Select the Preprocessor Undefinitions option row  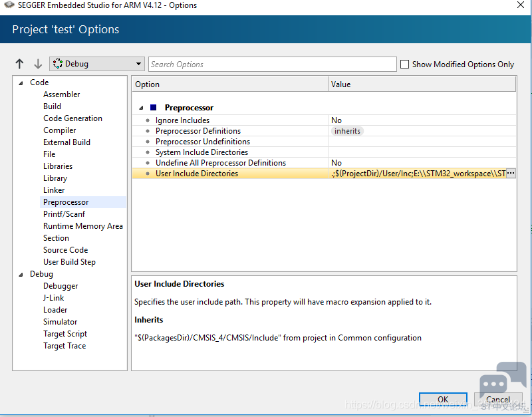click(324, 142)
